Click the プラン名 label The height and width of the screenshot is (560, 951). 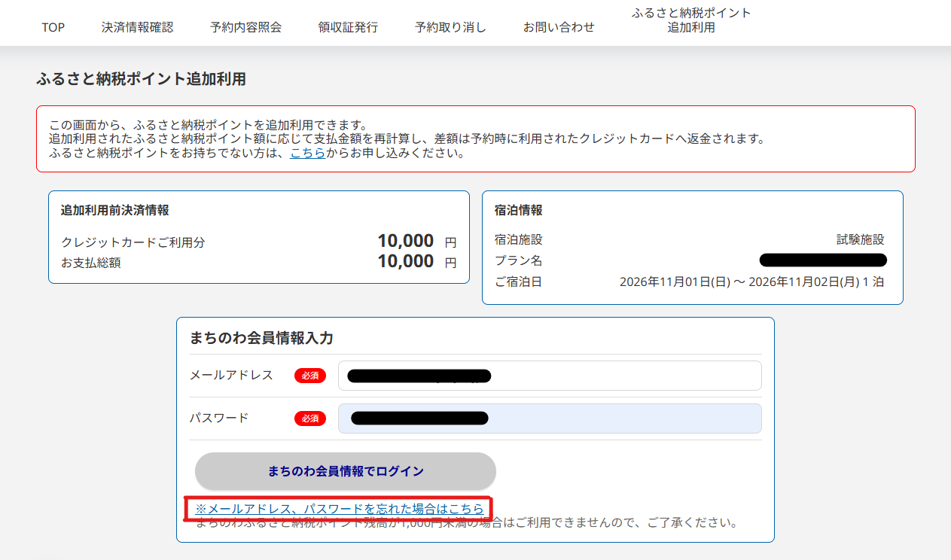[519, 260]
